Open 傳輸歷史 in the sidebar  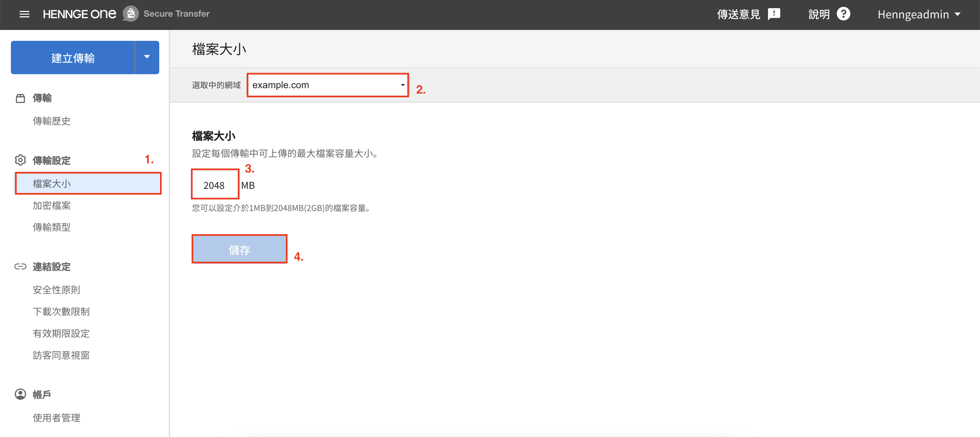click(x=52, y=121)
